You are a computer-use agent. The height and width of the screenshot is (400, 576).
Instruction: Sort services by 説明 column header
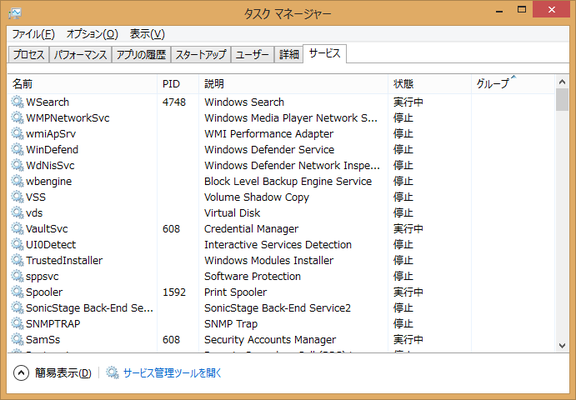pyautogui.click(x=294, y=84)
